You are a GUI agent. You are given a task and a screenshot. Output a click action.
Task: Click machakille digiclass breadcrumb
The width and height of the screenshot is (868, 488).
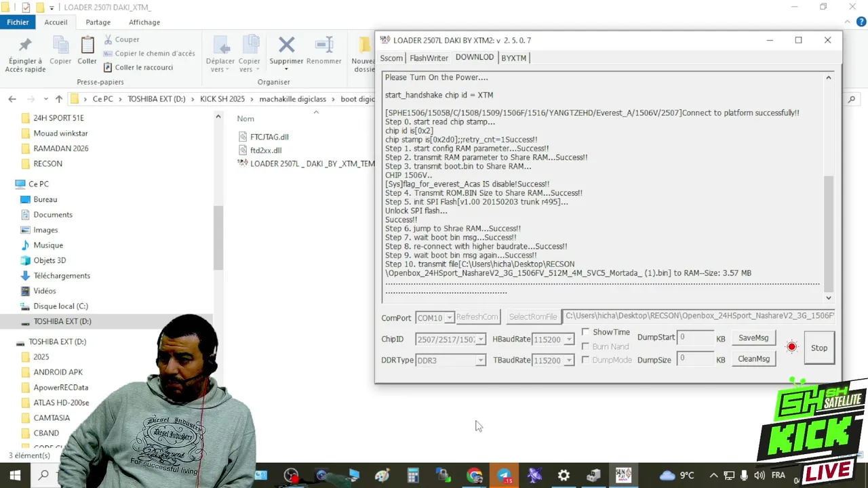[x=292, y=99]
